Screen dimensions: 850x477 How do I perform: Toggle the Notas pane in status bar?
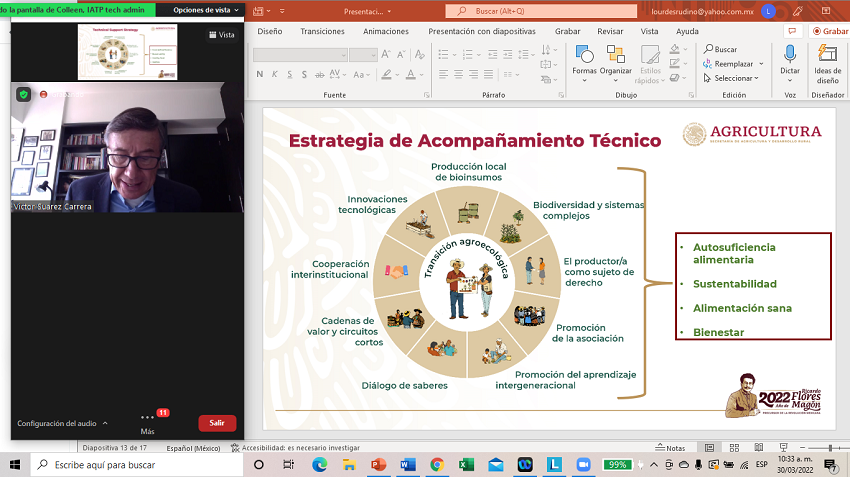tap(670, 448)
